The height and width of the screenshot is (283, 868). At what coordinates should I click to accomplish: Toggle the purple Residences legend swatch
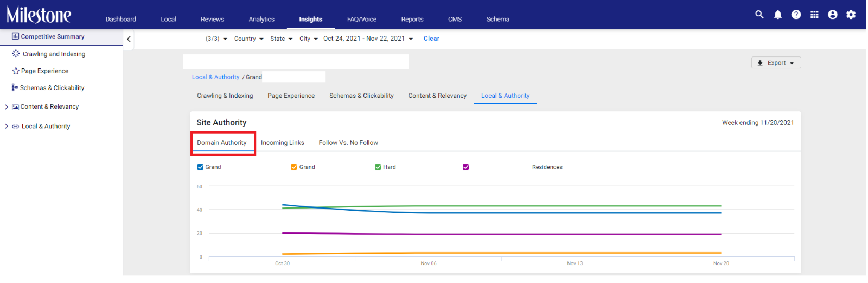tap(465, 167)
